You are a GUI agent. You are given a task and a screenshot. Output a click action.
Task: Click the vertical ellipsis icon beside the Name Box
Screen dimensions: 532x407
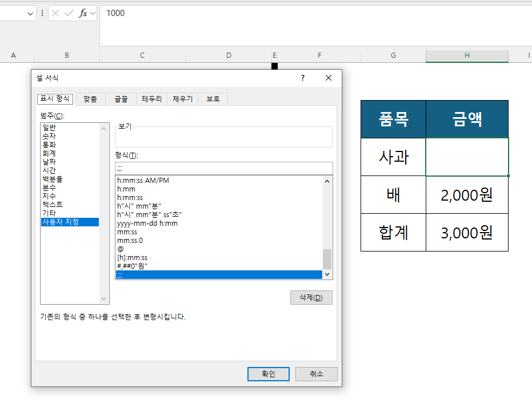point(42,13)
